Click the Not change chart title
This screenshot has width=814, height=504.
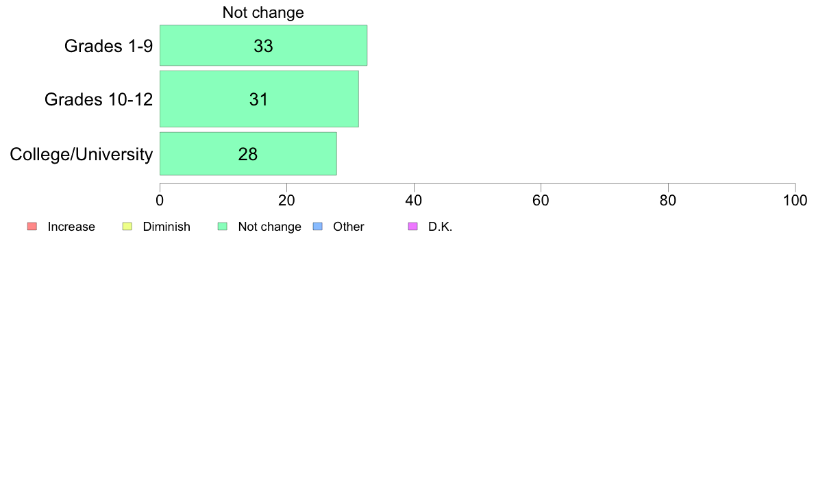click(263, 12)
